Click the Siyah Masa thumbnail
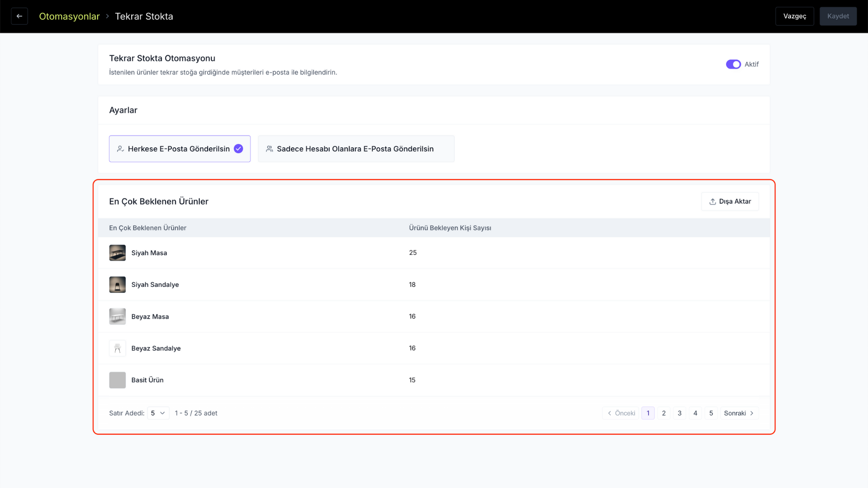The height and width of the screenshot is (488, 868). [118, 253]
